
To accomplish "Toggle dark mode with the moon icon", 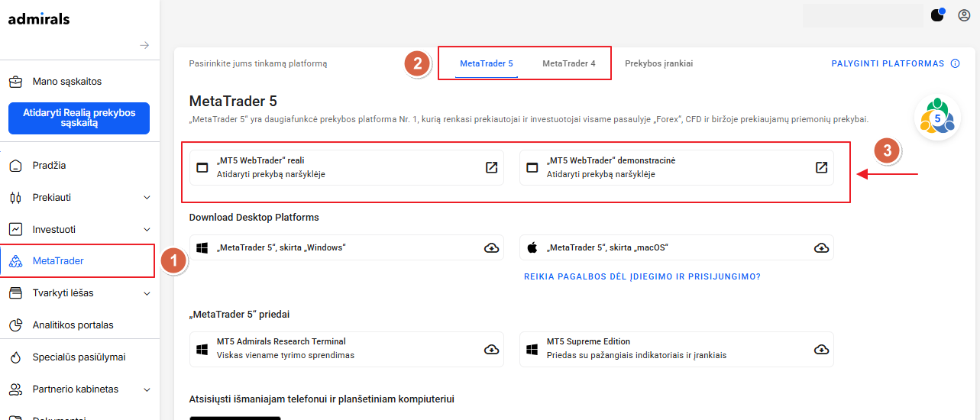I will [x=937, y=15].
